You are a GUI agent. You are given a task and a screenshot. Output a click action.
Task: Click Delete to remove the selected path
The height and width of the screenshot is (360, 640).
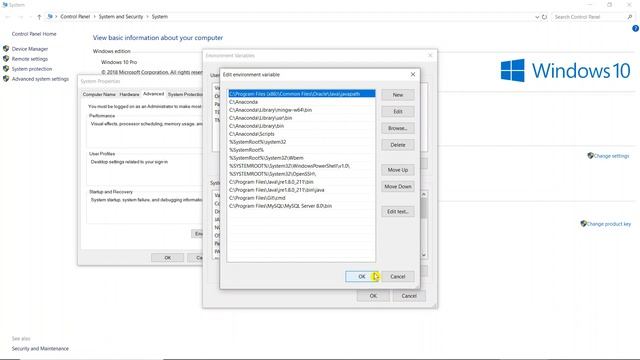coord(398,145)
